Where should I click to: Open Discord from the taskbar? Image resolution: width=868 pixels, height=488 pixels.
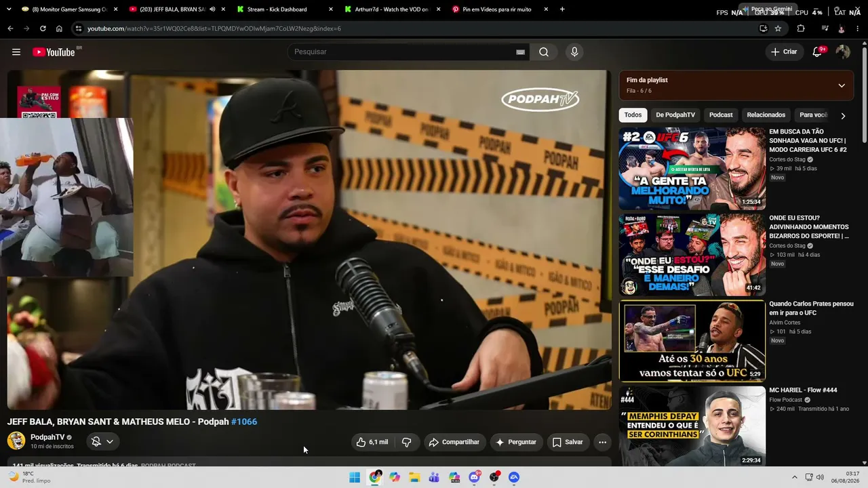pos(474,477)
